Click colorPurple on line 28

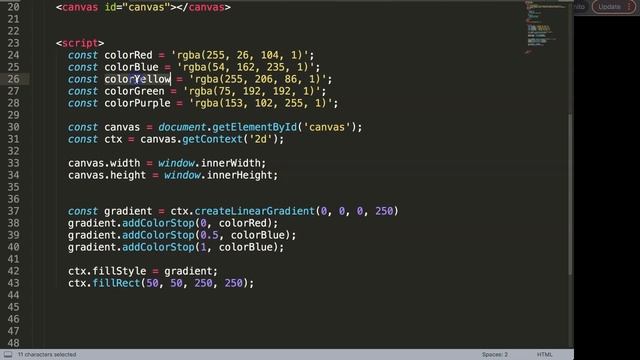[137, 103]
